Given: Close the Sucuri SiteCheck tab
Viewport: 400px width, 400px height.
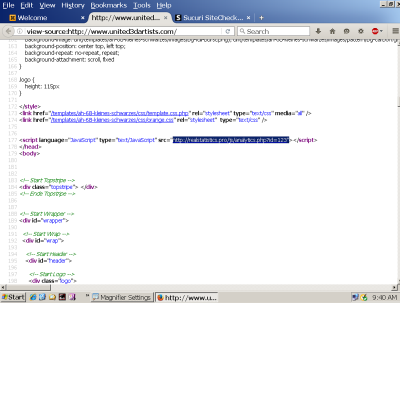Looking at the screenshot, I should [248, 18].
